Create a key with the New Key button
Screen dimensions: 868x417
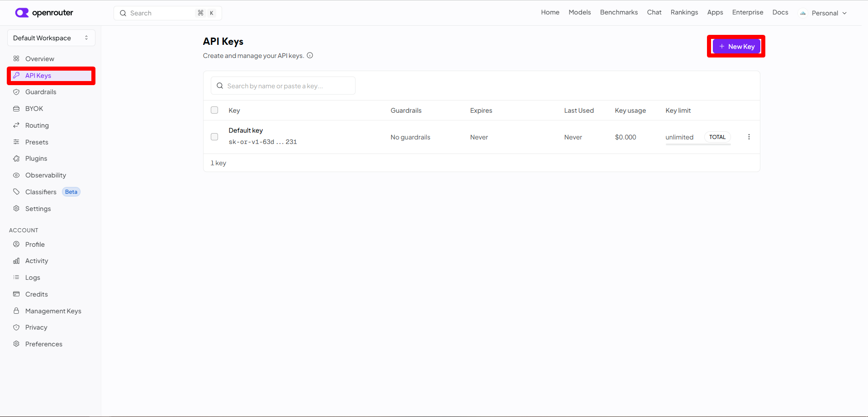[736, 46]
